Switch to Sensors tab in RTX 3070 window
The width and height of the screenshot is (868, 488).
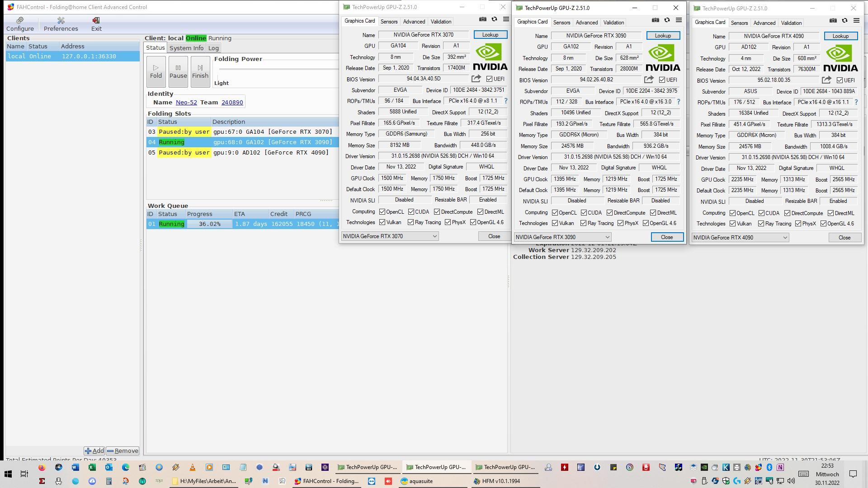click(389, 22)
